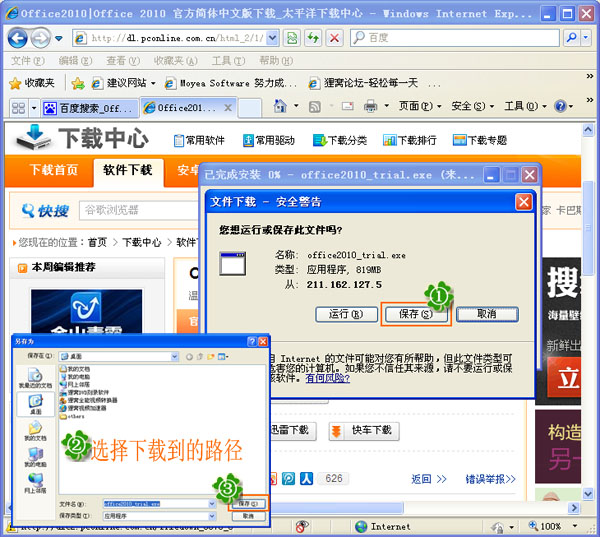Viewport: 600px width, 537px height.
Task: Open 下载专题 navigation link
Action: click(479, 140)
